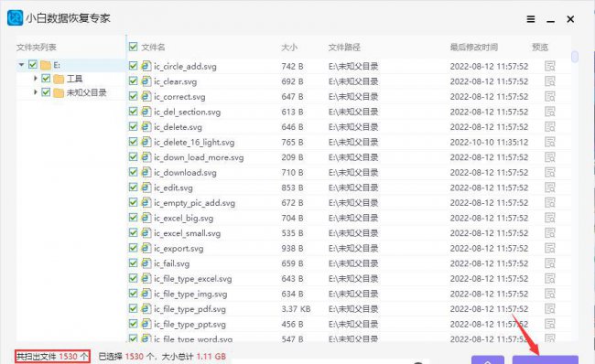Screen dimensions: 595x364
Task: Select ic_down_load_more.svg file name
Action: [x=199, y=157]
